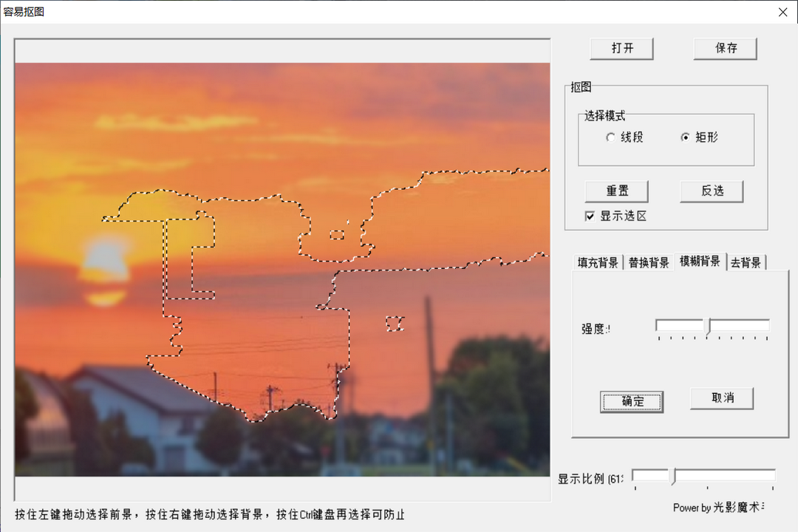Open the 去背景 tab

[x=745, y=262]
